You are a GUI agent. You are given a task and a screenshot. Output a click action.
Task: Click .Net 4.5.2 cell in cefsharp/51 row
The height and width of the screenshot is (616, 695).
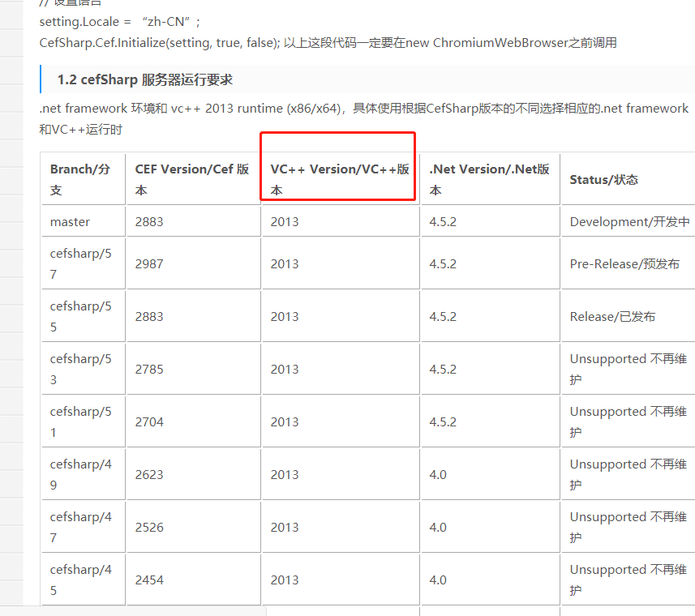[x=490, y=421]
